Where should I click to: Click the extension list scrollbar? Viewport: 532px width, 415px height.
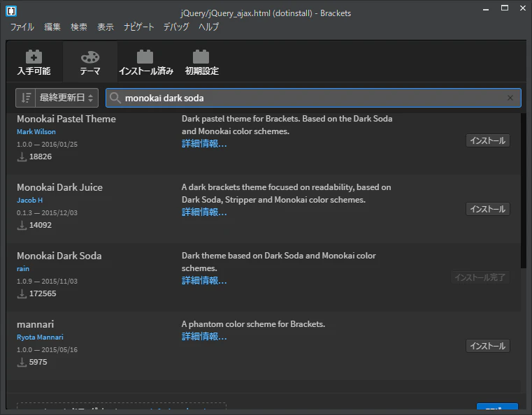(523, 190)
